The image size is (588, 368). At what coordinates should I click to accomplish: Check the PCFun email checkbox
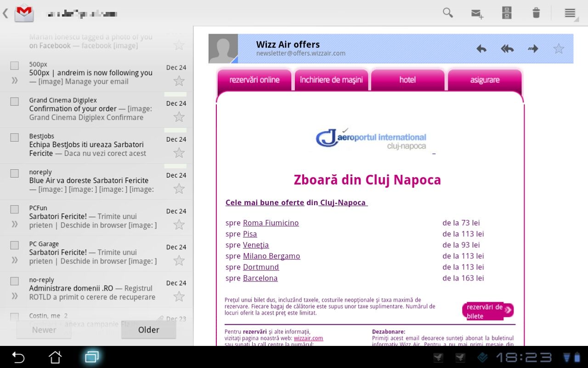point(15,209)
